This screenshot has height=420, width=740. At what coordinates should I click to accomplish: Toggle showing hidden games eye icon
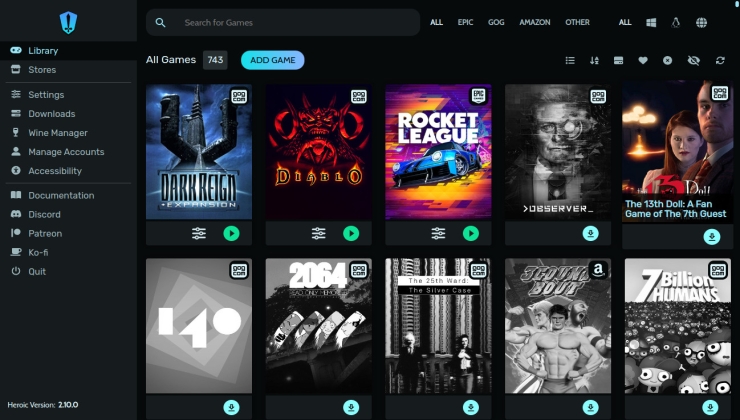(694, 60)
